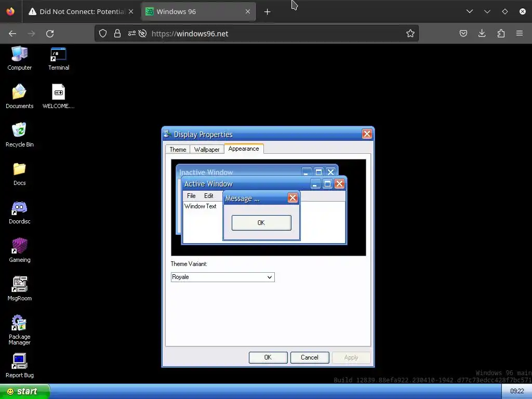Click the tracking protection shield icon
Image resolution: width=532 pixels, height=399 pixels.
103,33
